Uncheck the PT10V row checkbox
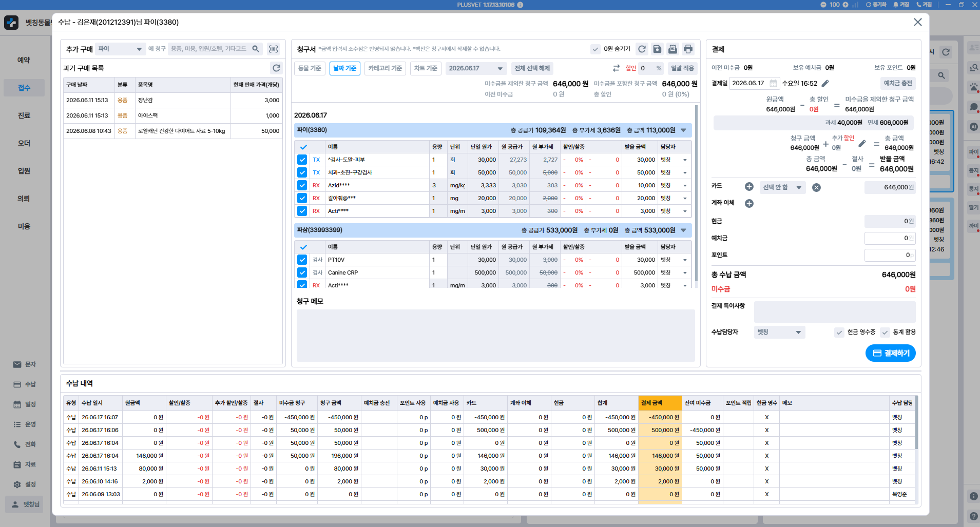 click(302, 260)
